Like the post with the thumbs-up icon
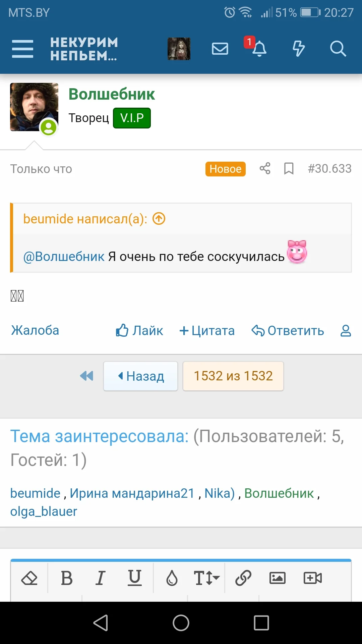 tap(121, 331)
